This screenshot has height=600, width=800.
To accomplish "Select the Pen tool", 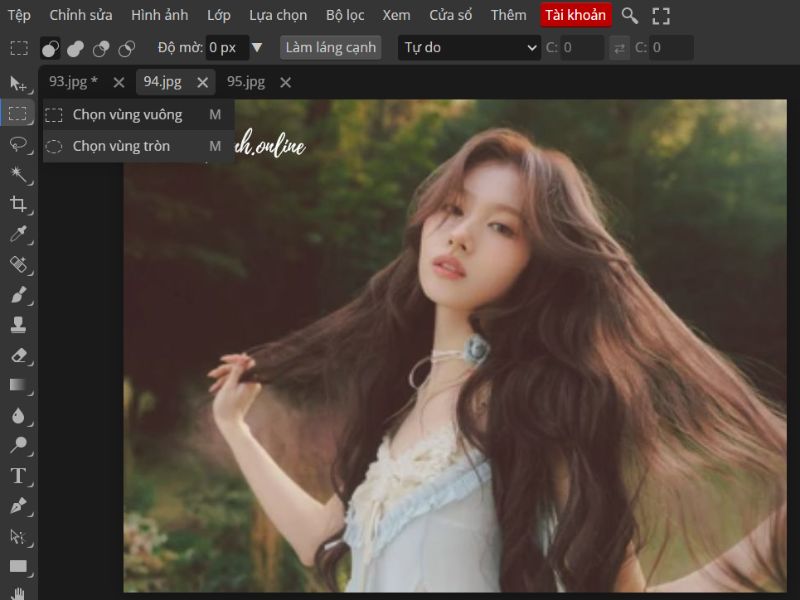I will point(18,506).
